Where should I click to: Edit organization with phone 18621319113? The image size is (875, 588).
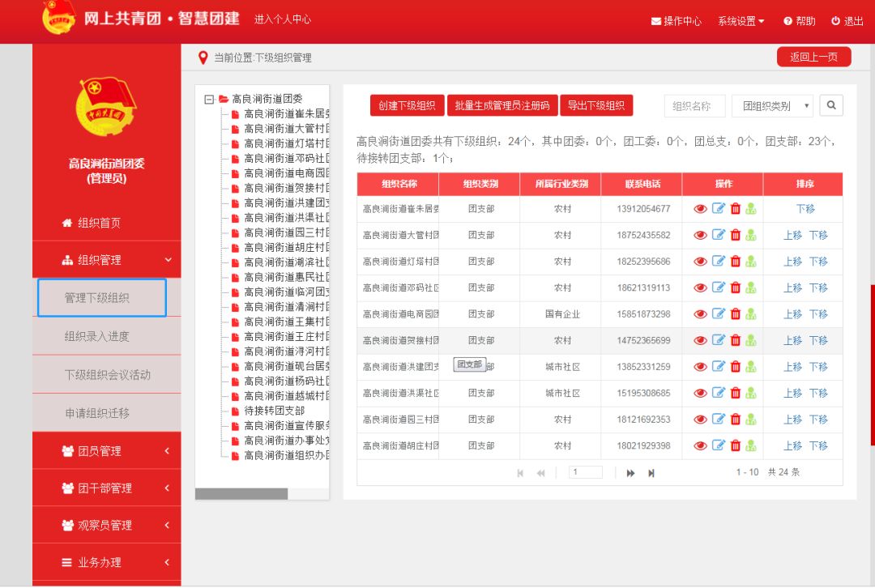tap(718, 288)
